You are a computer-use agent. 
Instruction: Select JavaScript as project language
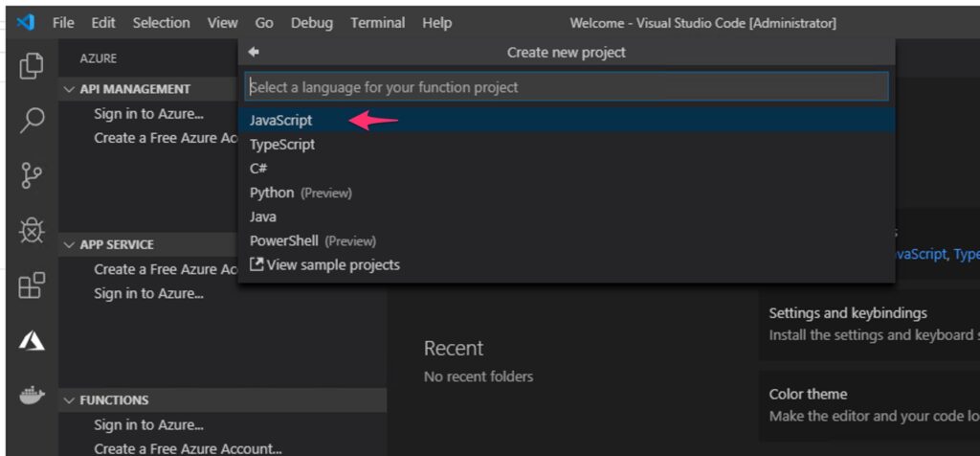[281, 121]
